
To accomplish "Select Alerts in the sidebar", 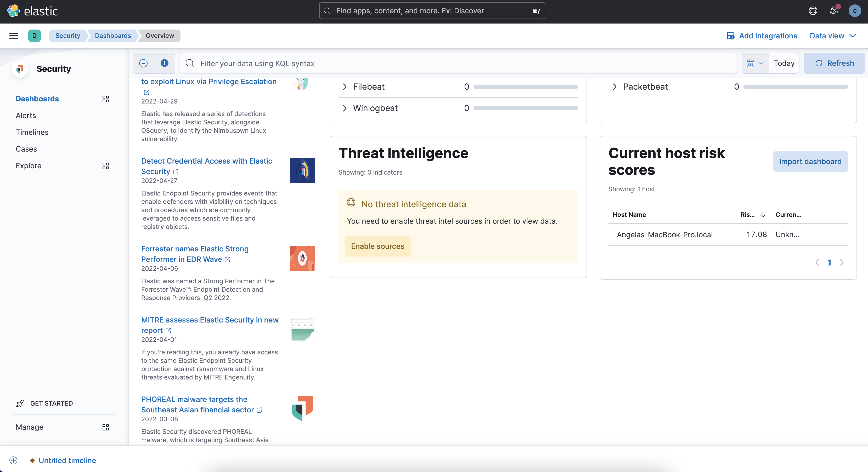I will [26, 116].
